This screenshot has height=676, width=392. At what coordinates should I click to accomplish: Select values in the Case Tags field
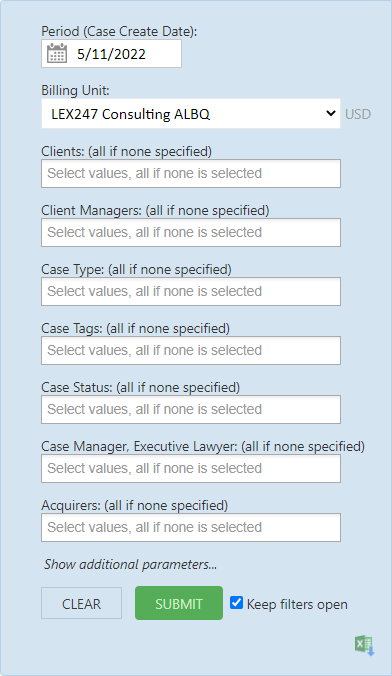pyautogui.click(x=191, y=351)
